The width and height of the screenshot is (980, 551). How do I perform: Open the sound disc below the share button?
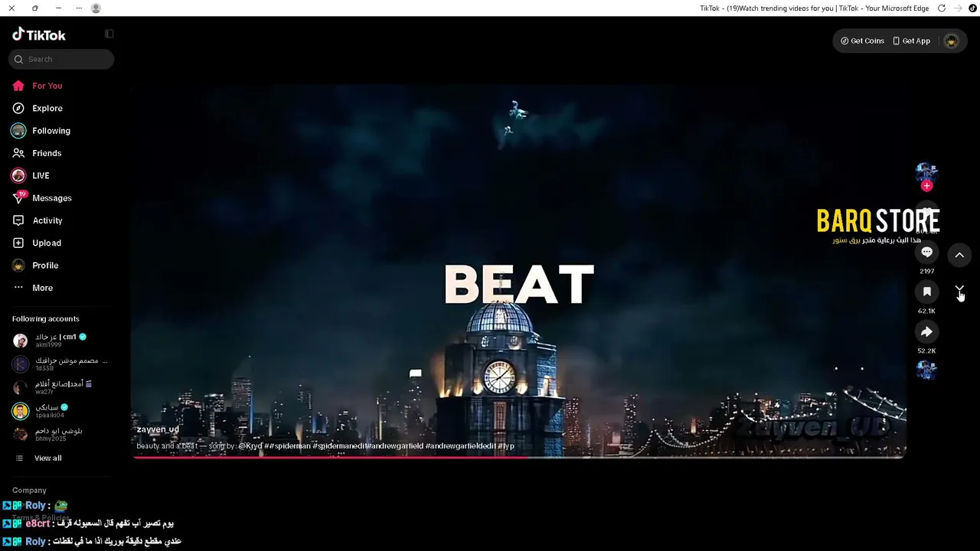(926, 370)
